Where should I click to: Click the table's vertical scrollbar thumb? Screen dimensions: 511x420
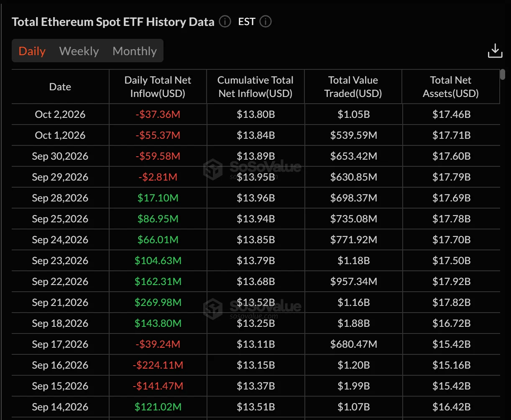[503, 74]
